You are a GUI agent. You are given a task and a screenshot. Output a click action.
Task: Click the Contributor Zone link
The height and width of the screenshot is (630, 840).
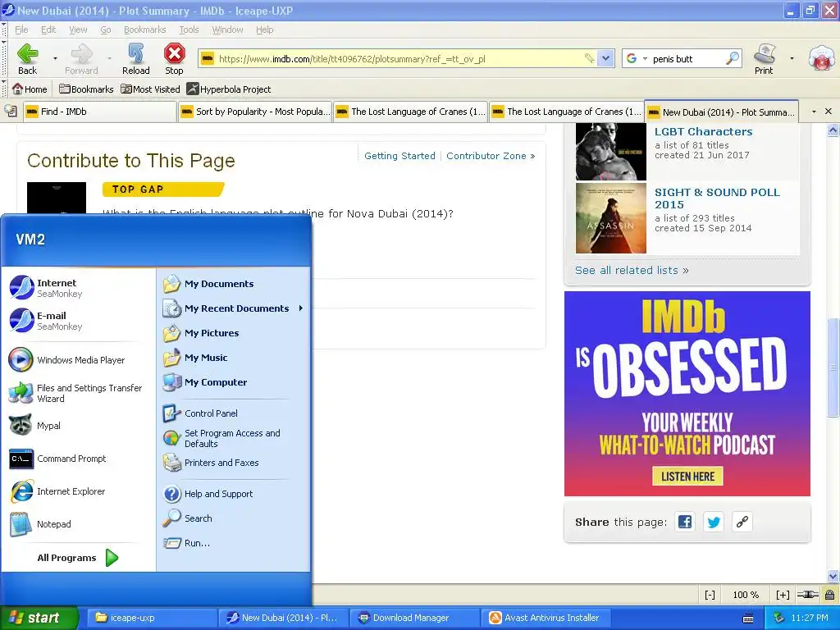pos(491,156)
